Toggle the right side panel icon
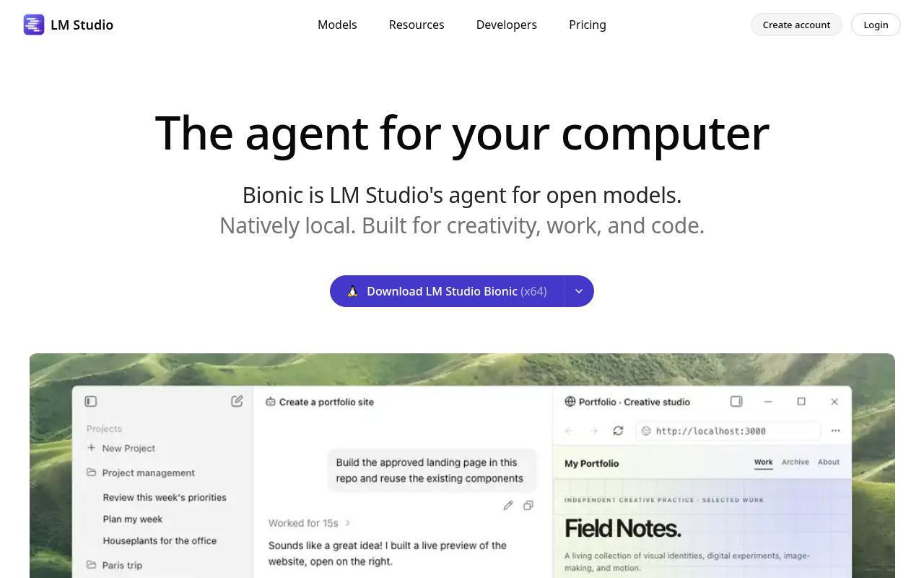 coord(736,402)
